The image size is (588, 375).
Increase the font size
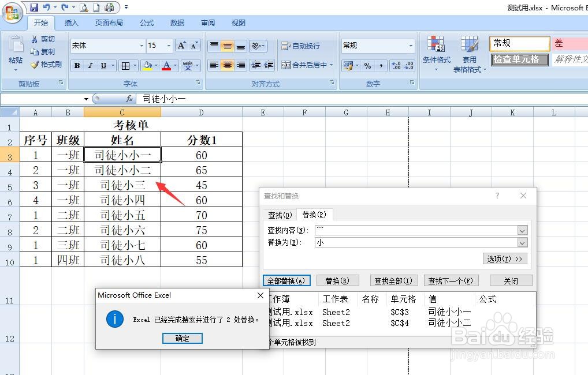181,46
